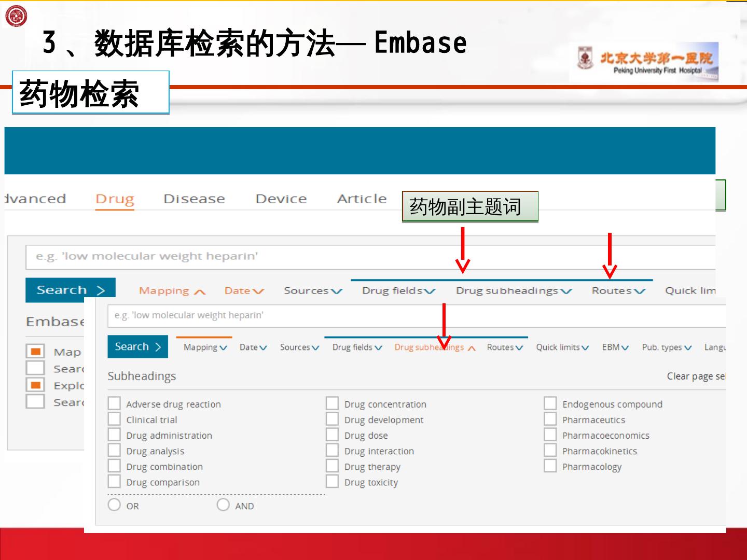The height and width of the screenshot is (560, 747).
Task: Tick the Drug toxicity checkbox
Action: 332,481
